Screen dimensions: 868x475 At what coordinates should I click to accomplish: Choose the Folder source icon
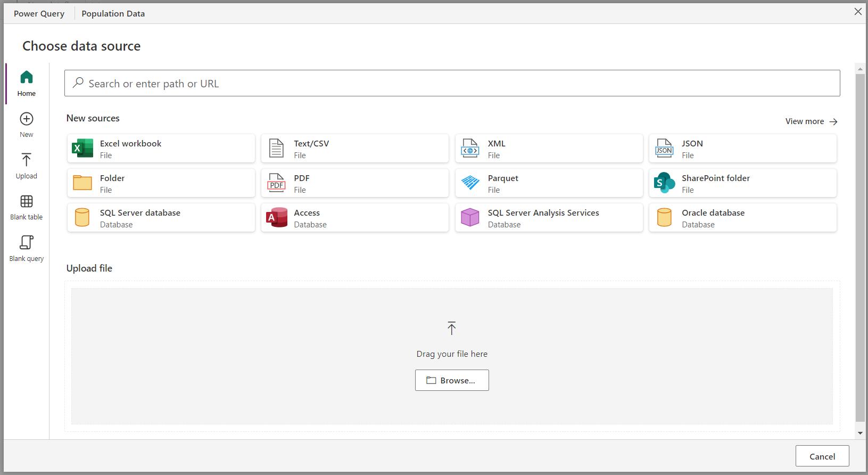[x=82, y=183]
